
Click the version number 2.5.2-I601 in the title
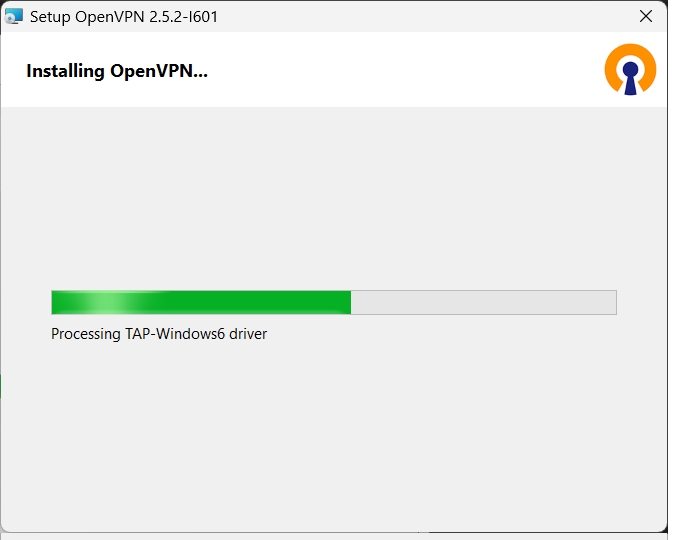pos(183,17)
